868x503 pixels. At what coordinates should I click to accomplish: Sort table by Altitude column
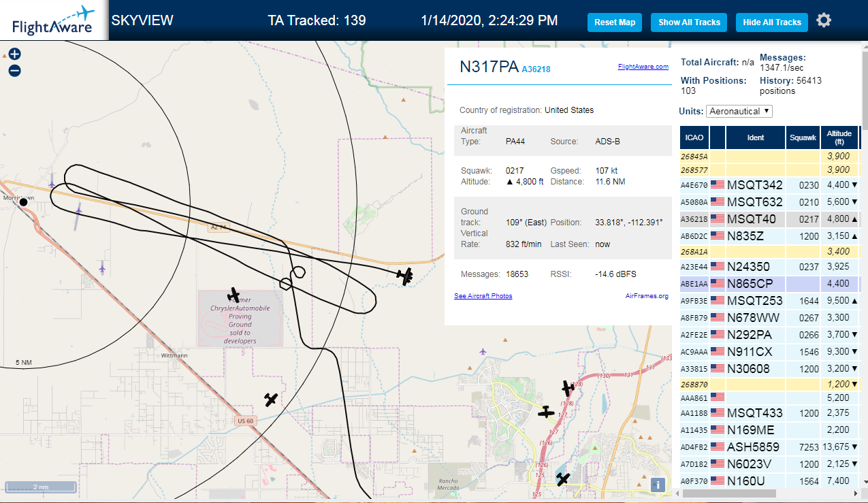point(839,137)
